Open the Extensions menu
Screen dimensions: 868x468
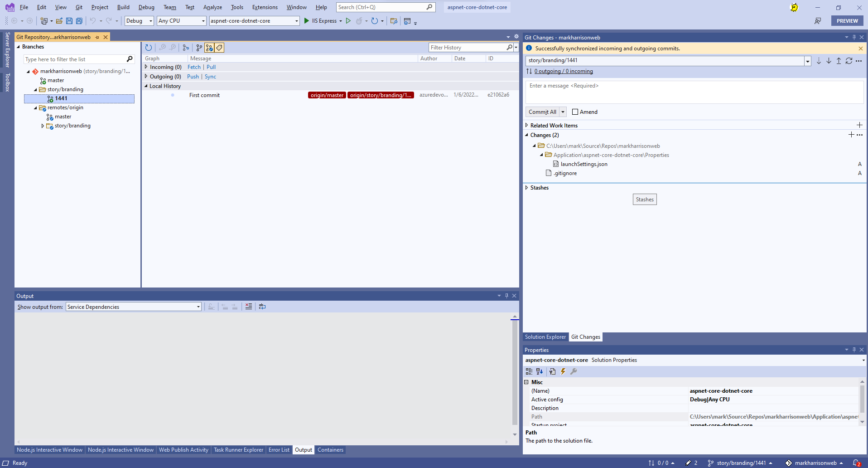tap(265, 7)
